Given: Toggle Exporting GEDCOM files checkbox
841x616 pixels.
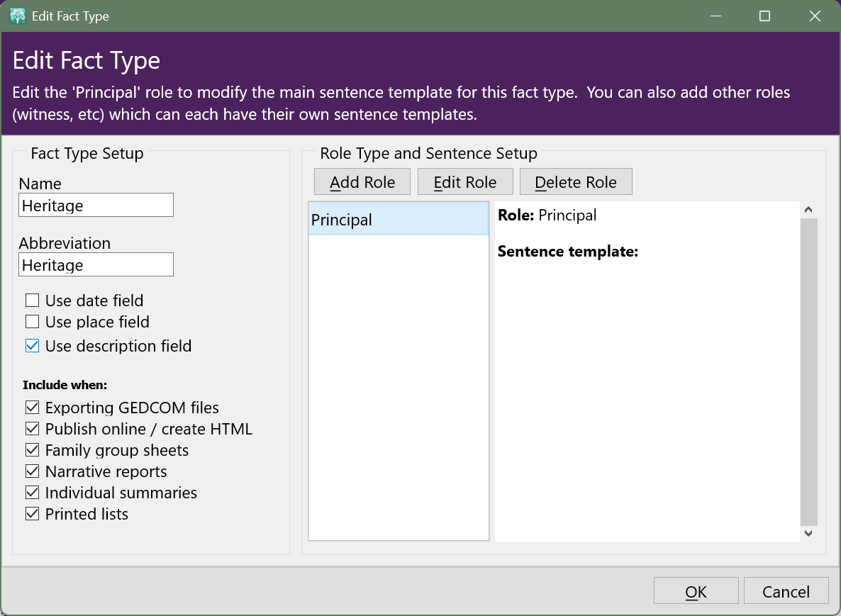Looking at the screenshot, I should (32, 408).
